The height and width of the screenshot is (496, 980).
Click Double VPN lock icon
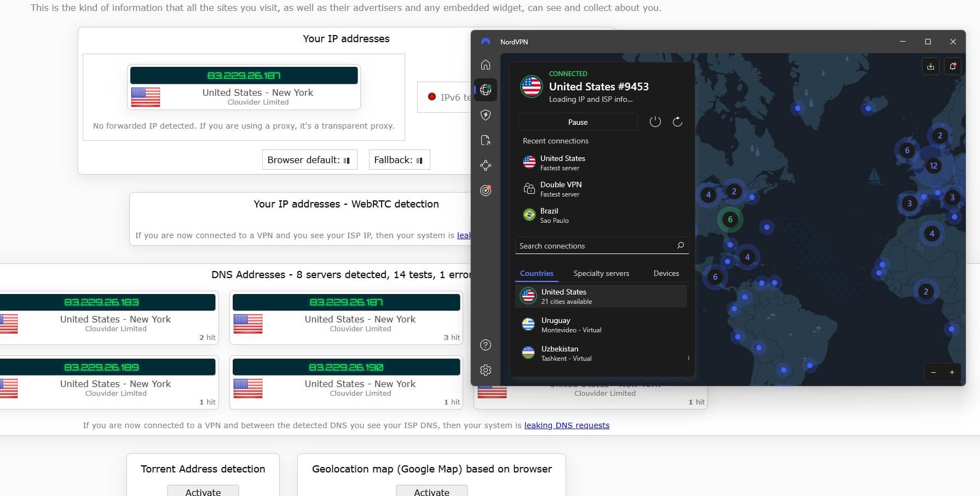tap(529, 189)
